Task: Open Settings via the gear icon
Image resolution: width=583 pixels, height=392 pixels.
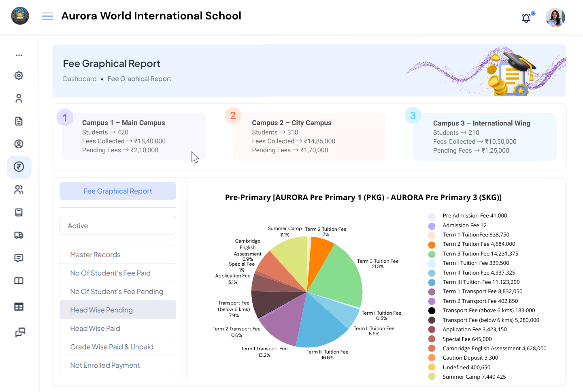Action: pos(19,76)
